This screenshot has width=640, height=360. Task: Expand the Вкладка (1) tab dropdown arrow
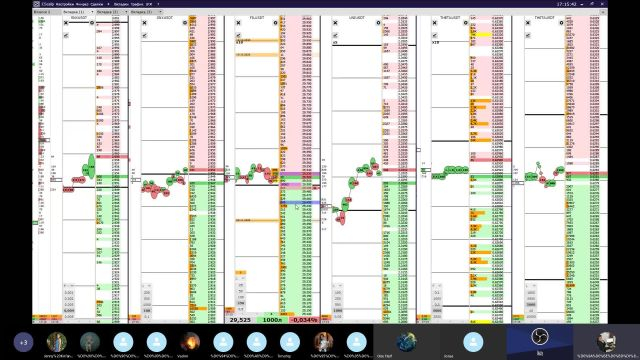tap(92, 12)
